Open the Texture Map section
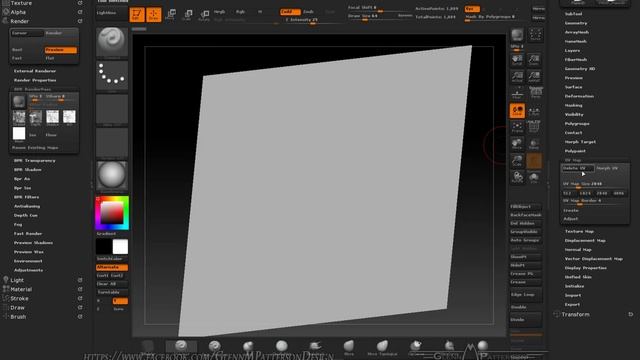 click(x=579, y=231)
